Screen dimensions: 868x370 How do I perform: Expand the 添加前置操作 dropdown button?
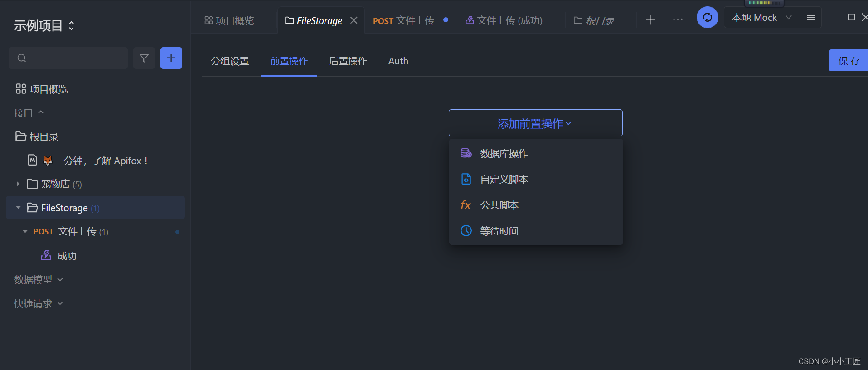point(535,123)
